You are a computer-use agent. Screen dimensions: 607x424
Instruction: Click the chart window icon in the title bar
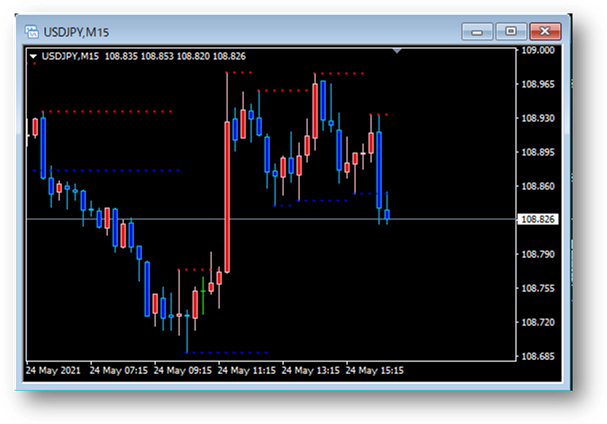click(x=31, y=32)
